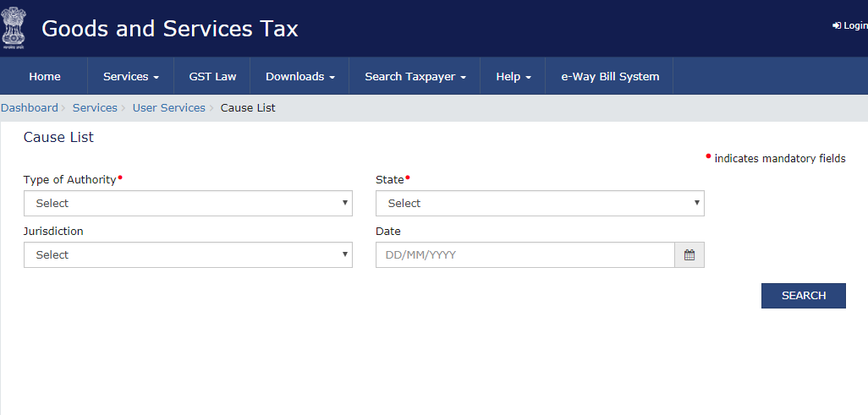
Task: Click the Type of Authority label
Action: click(69, 180)
